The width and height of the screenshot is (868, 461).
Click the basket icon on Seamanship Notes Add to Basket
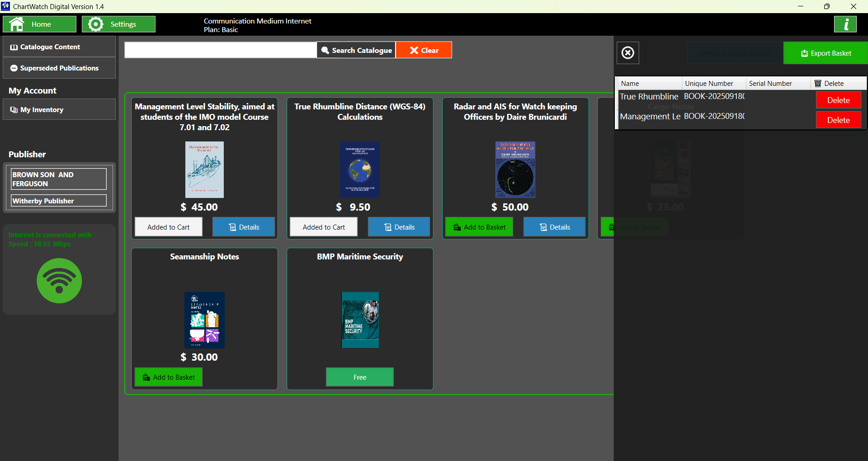146,377
